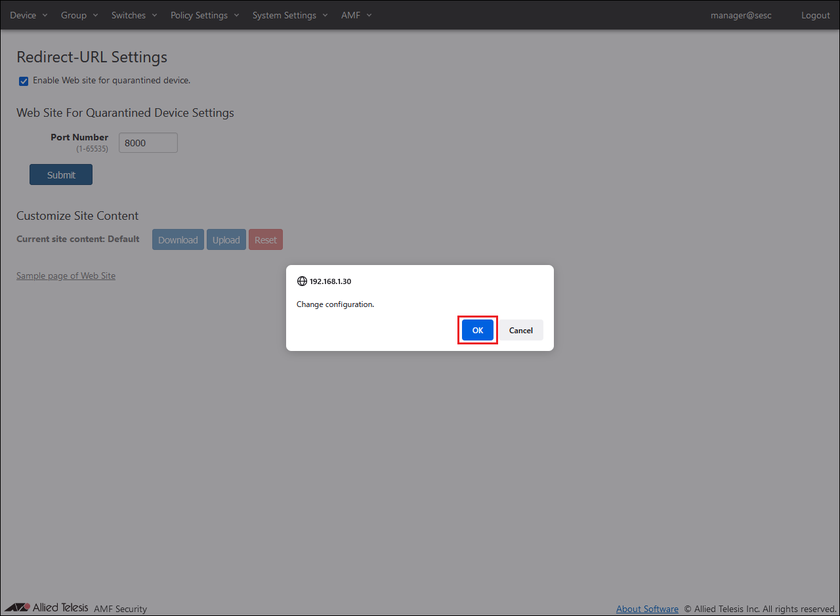Download the current site content
840x616 pixels.
point(178,240)
